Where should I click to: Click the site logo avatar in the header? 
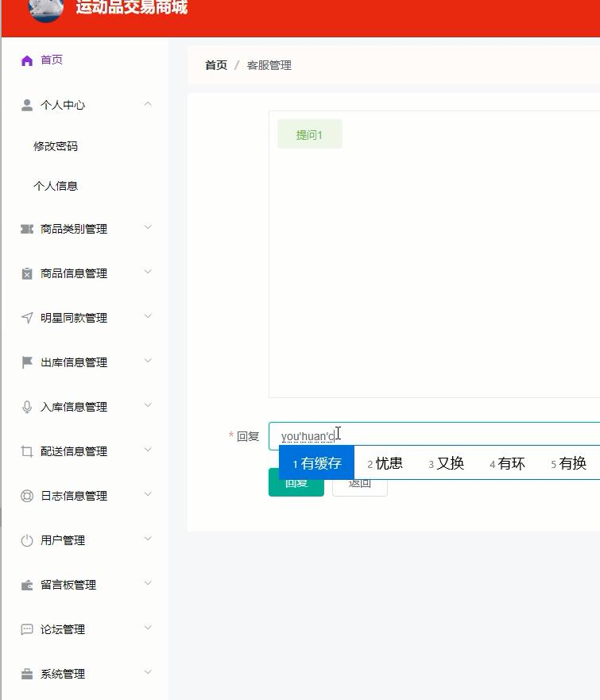(45, 8)
